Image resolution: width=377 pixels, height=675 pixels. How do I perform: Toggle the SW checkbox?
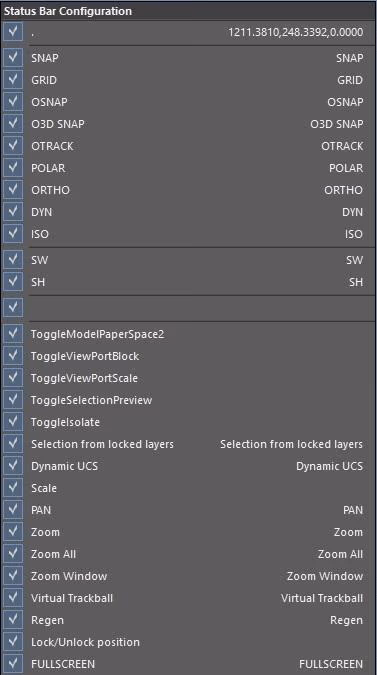(12, 259)
